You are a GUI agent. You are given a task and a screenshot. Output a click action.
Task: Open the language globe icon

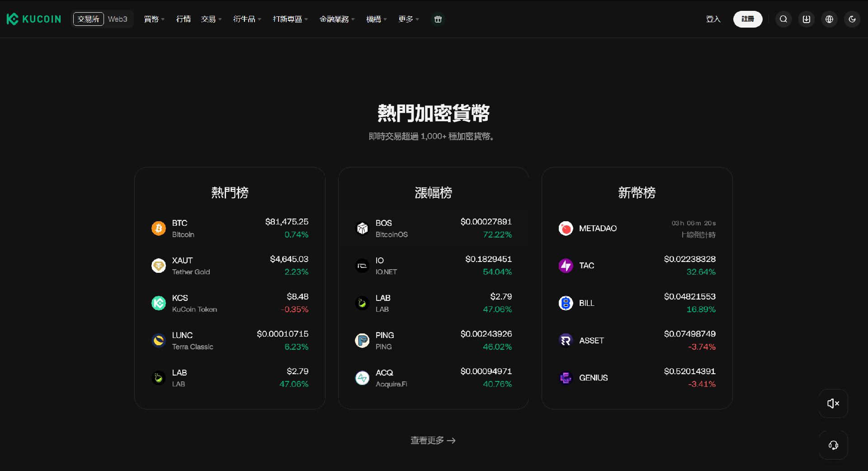coord(829,19)
